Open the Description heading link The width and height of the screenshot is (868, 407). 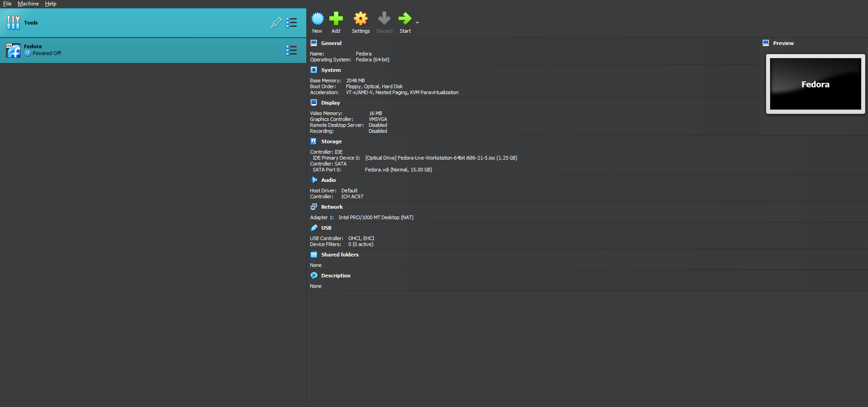point(335,276)
